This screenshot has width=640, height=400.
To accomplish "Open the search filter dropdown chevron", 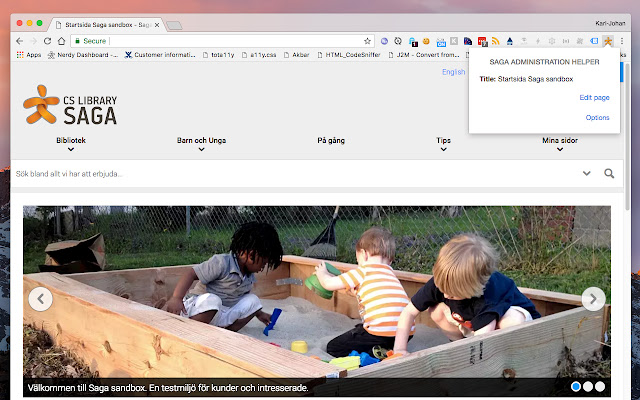I will click(x=586, y=173).
